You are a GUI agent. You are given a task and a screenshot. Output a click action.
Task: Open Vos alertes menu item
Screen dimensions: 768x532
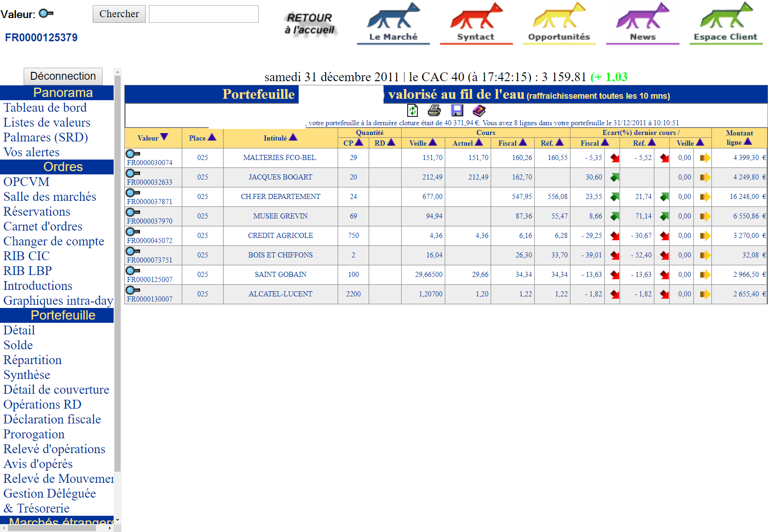[x=32, y=152]
